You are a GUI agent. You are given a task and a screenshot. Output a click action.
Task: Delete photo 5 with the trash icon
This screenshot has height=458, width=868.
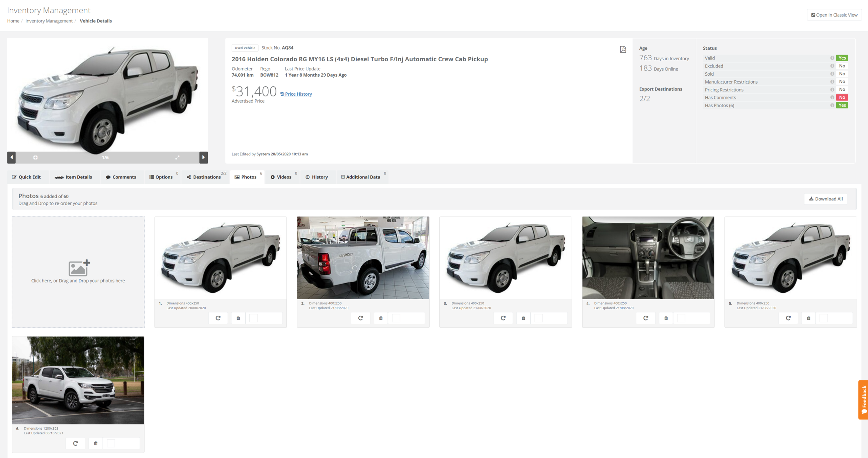point(808,318)
